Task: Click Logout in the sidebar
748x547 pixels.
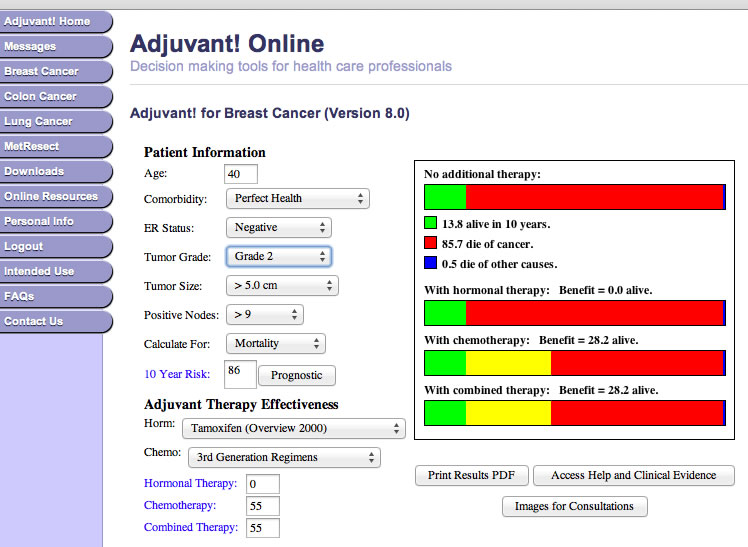Action: point(56,247)
